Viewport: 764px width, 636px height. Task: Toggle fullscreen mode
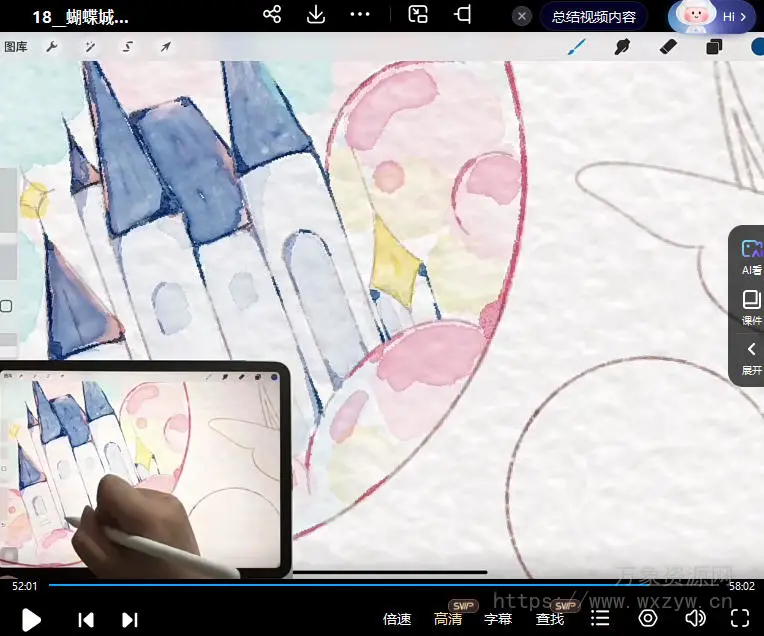(740, 618)
